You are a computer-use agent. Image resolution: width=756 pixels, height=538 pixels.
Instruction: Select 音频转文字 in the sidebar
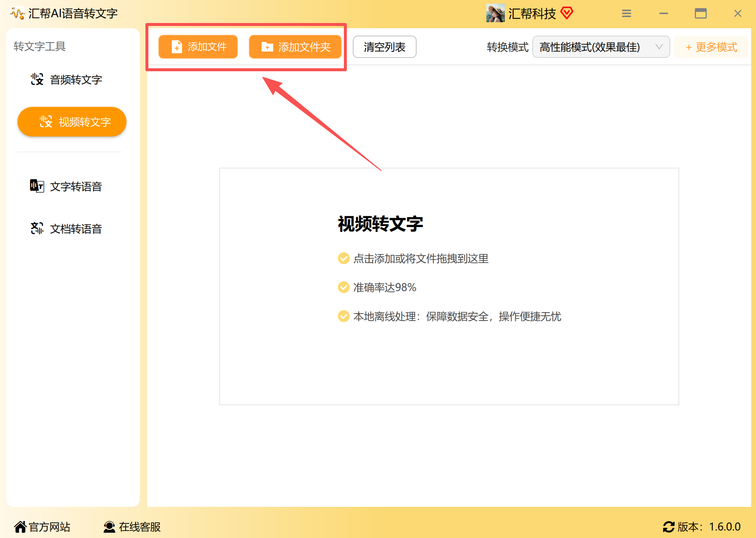[66, 79]
